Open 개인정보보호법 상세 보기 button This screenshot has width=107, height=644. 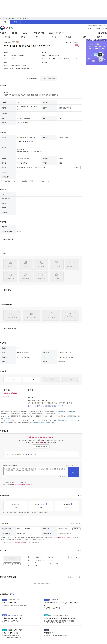41,446
